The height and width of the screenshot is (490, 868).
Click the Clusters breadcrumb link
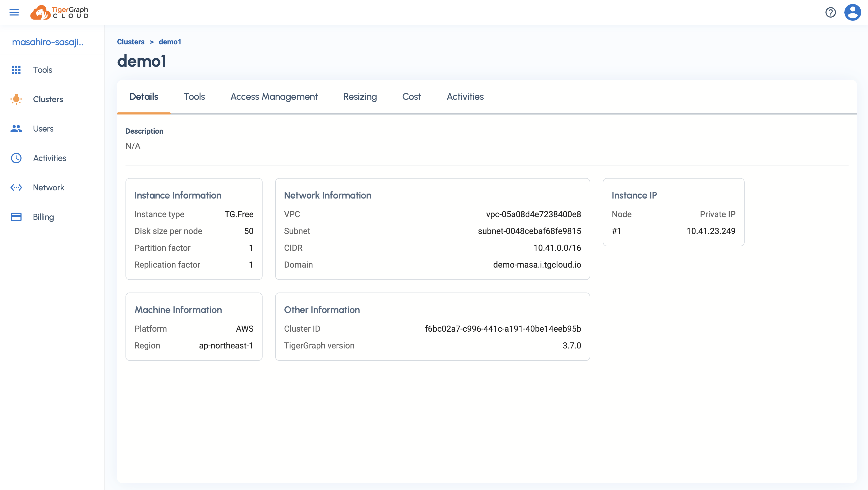pyautogui.click(x=131, y=42)
